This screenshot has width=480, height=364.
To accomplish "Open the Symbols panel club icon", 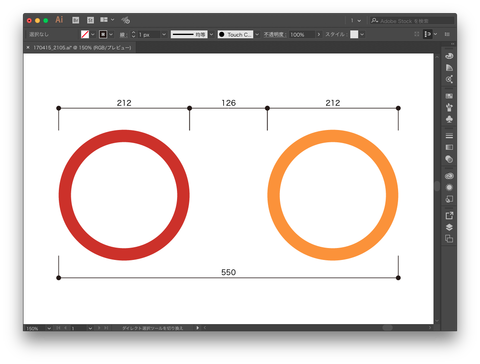I will point(449,119).
